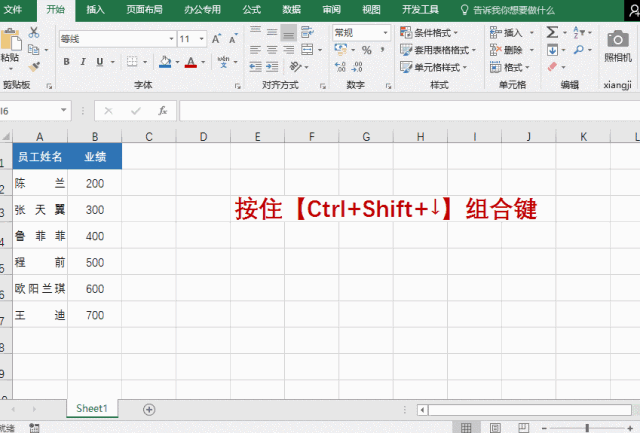Click Decrease Decimal icon
The width and height of the screenshot is (640, 433).
tap(357, 67)
